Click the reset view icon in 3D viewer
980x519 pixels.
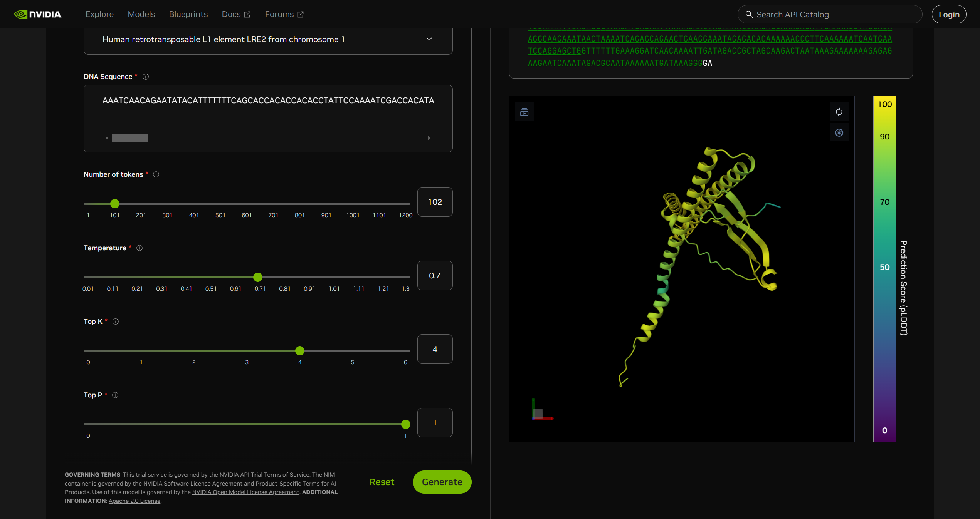click(x=839, y=112)
